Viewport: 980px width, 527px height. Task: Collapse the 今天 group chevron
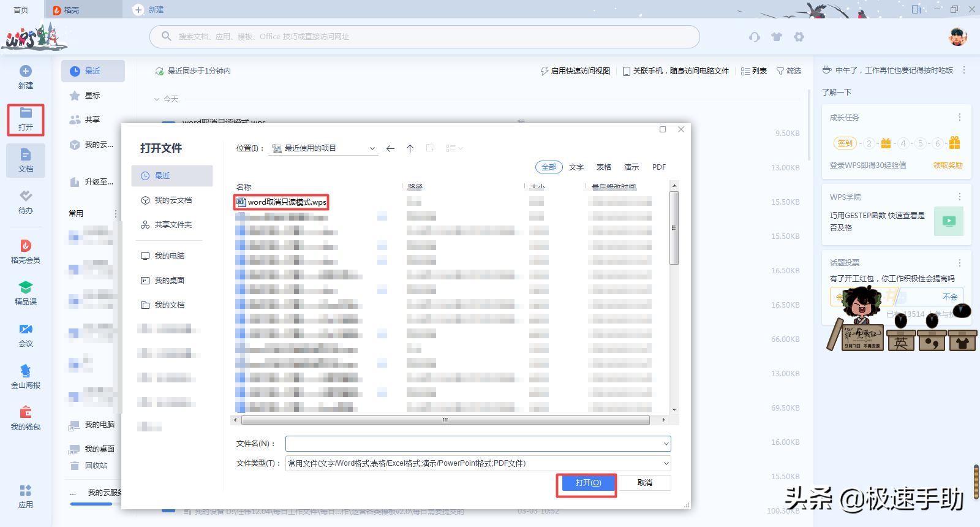[x=157, y=99]
